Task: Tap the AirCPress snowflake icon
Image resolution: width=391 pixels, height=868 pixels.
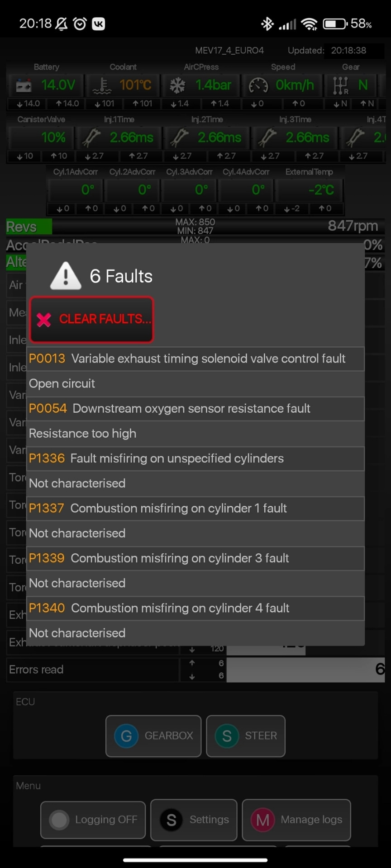Action: [x=177, y=85]
